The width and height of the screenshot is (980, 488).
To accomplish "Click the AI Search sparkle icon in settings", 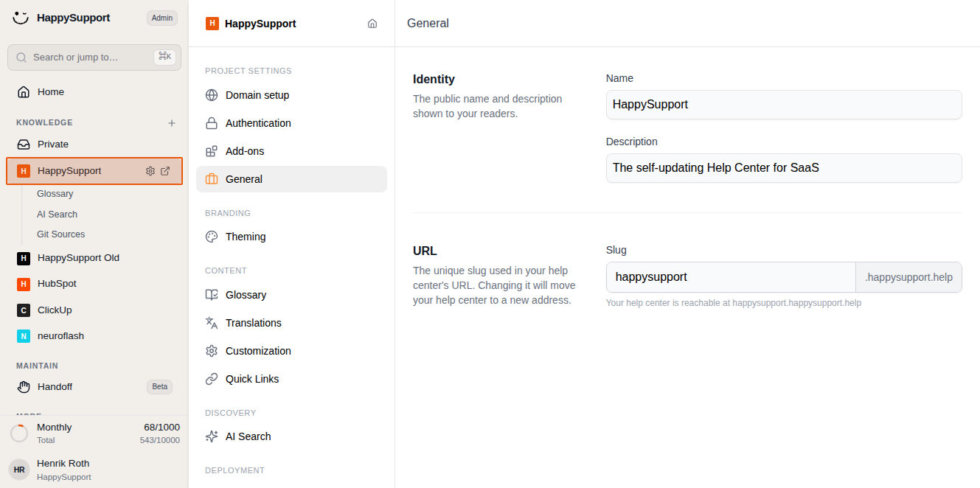I will [212, 436].
